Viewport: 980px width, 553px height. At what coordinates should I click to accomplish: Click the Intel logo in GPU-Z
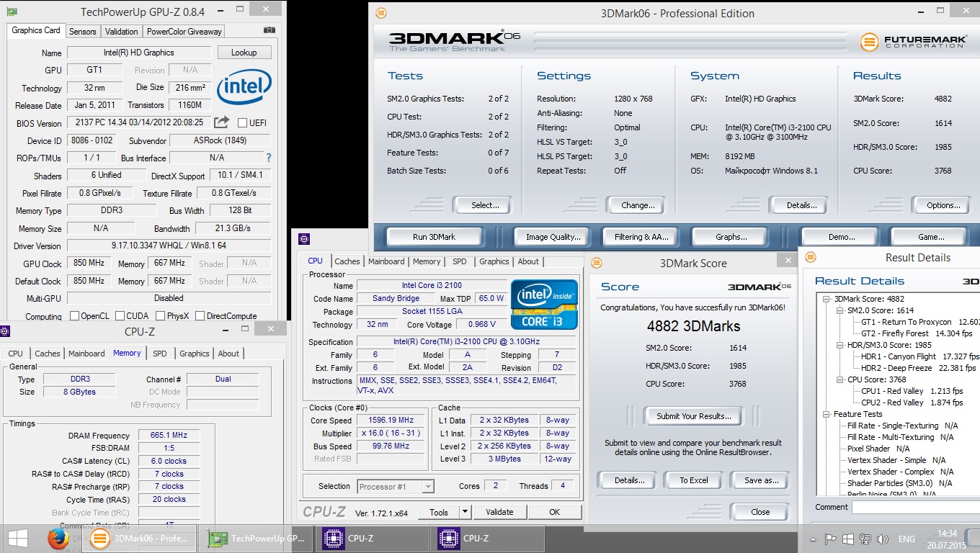coord(244,86)
